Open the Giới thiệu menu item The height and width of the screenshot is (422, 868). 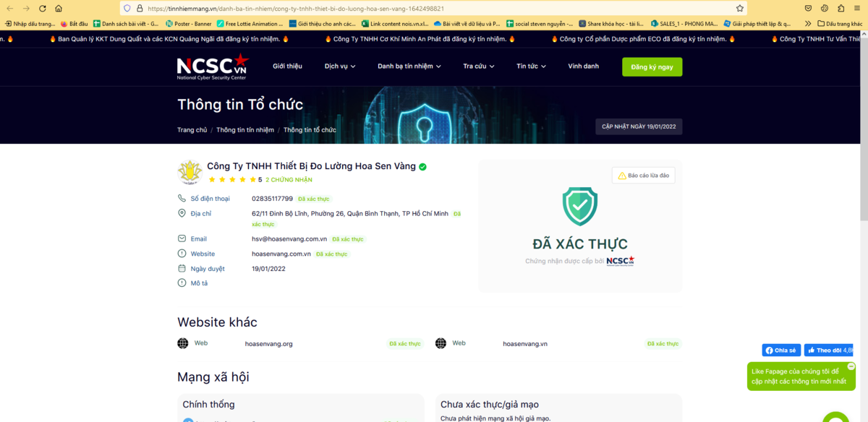[287, 66]
